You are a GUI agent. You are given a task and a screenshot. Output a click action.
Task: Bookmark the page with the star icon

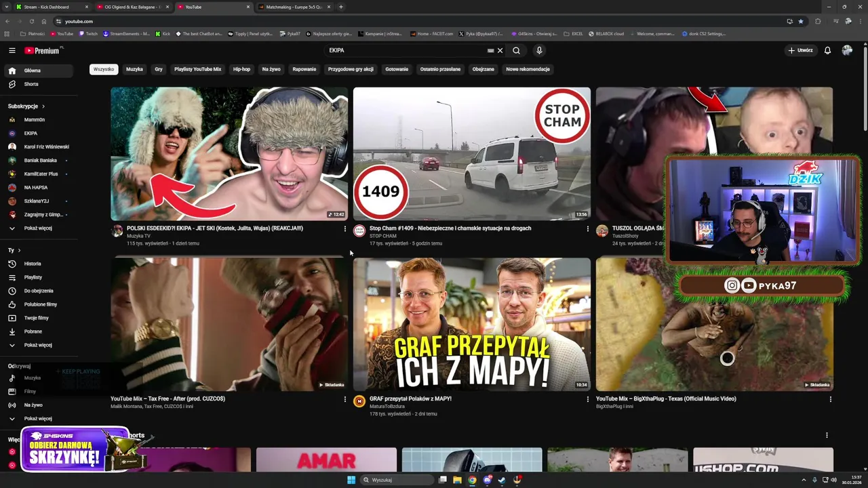pyautogui.click(x=801, y=21)
